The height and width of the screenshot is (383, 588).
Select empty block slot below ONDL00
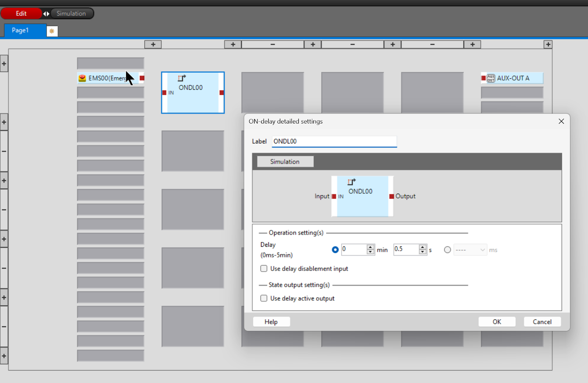193,151
